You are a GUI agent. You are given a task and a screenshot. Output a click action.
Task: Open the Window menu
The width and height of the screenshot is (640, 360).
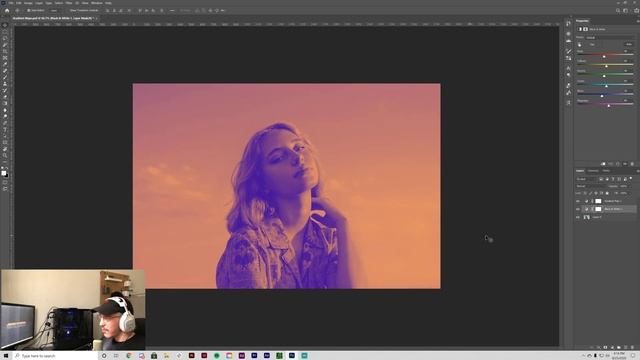(x=97, y=3)
